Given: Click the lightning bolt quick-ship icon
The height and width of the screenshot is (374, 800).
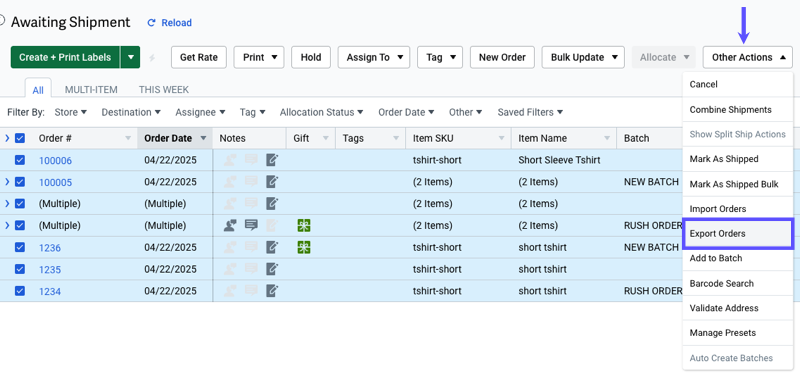Looking at the screenshot, I should [152, 58].
